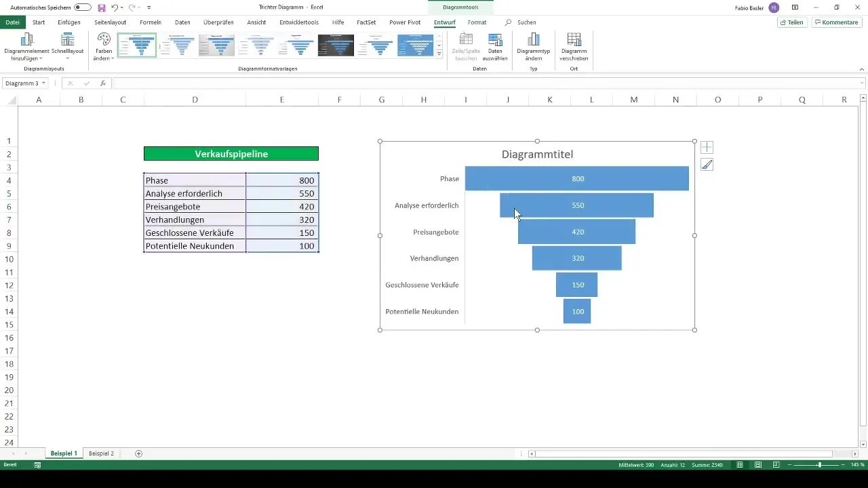Image resolution: width=868 pixels, height=488 pixels.
Task: Switch to the Start ribbon tab
Action: pyautogui.click(x=39, y=22)
